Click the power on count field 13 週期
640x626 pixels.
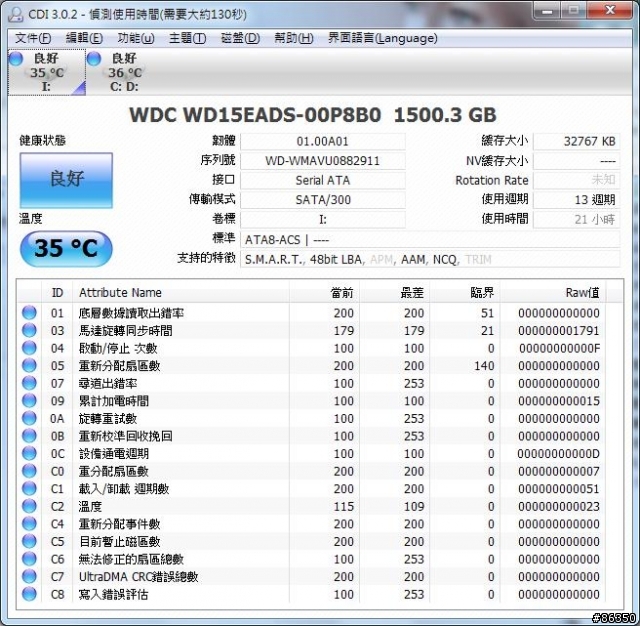tap(577, 200)
